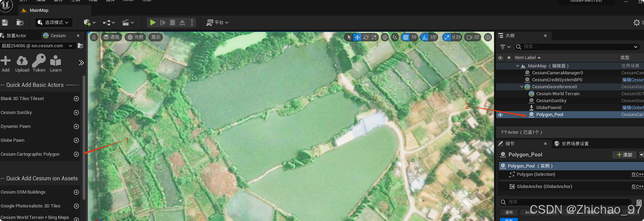Open the play options three-dot menu
The width and height of the screenshot is (644, 221).
(192, 23)
